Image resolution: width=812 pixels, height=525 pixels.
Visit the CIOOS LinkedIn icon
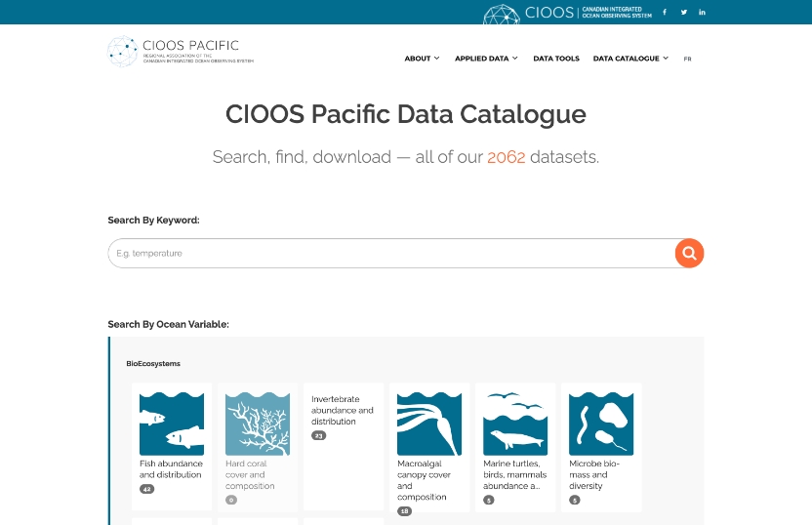pyautogui.click(x=702, y=12)
